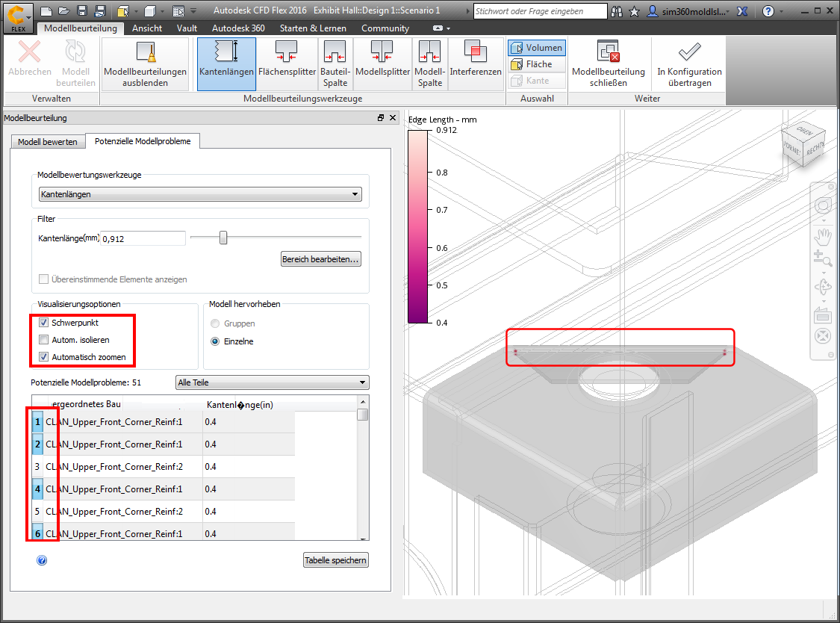Click the Bereich bearbeiten button
The width and height of the screenshot is (840, 623).
[321, 259]
